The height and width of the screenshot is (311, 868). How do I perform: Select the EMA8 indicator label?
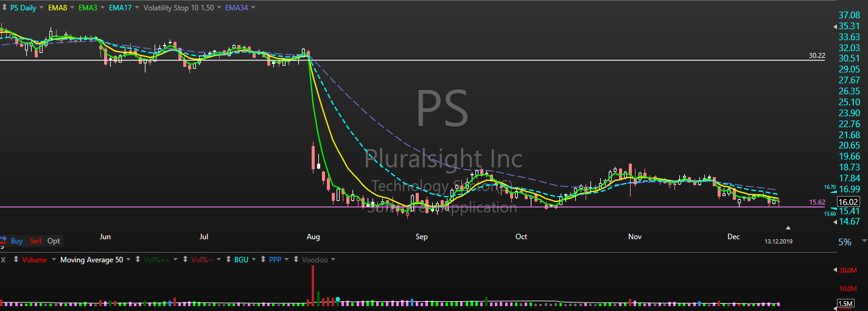click(x=58, y=9)
